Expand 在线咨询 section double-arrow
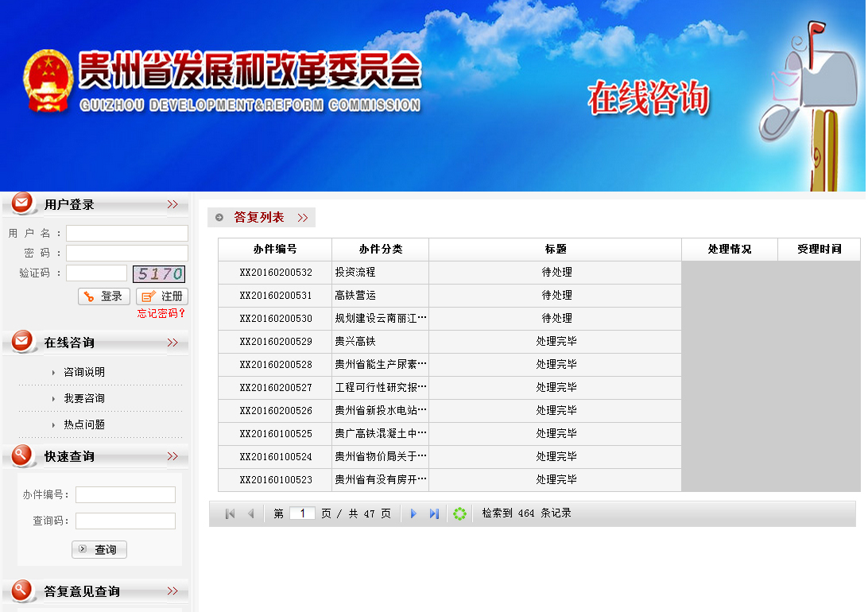This screenshot has height=612, width=868. tap(172, 343)
